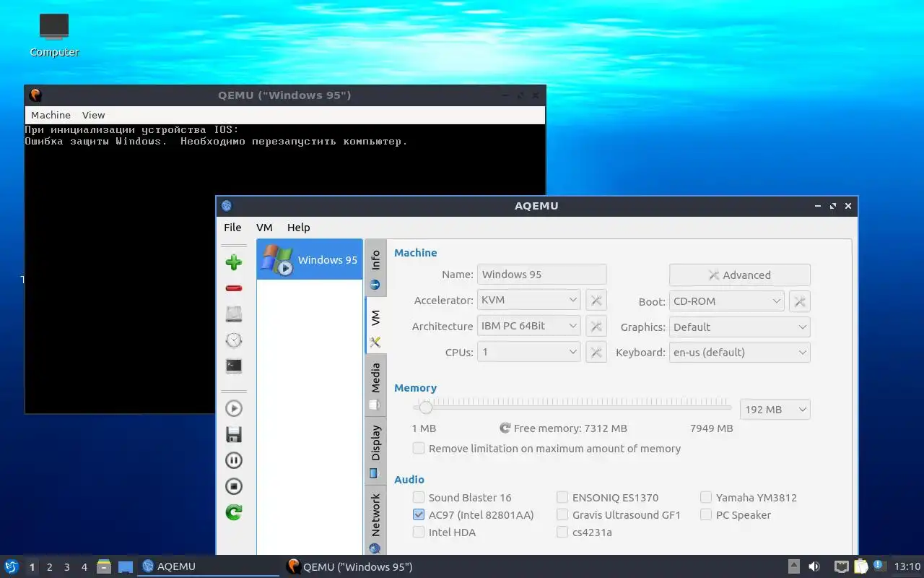Open the File menu in AQEMU

pyautogui.click(x=232, y=227)
